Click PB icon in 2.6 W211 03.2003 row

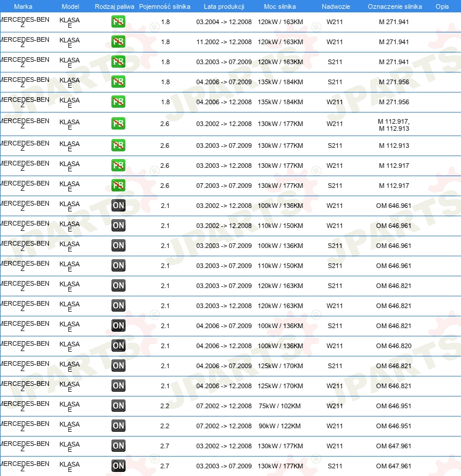118,166
